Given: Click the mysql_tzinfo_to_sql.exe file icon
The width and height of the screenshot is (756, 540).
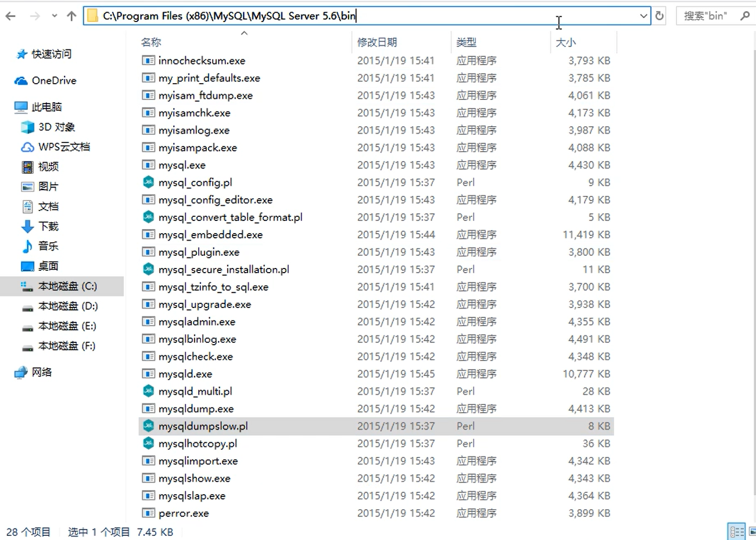Looking at the screenshot, I should coord(149,287).
